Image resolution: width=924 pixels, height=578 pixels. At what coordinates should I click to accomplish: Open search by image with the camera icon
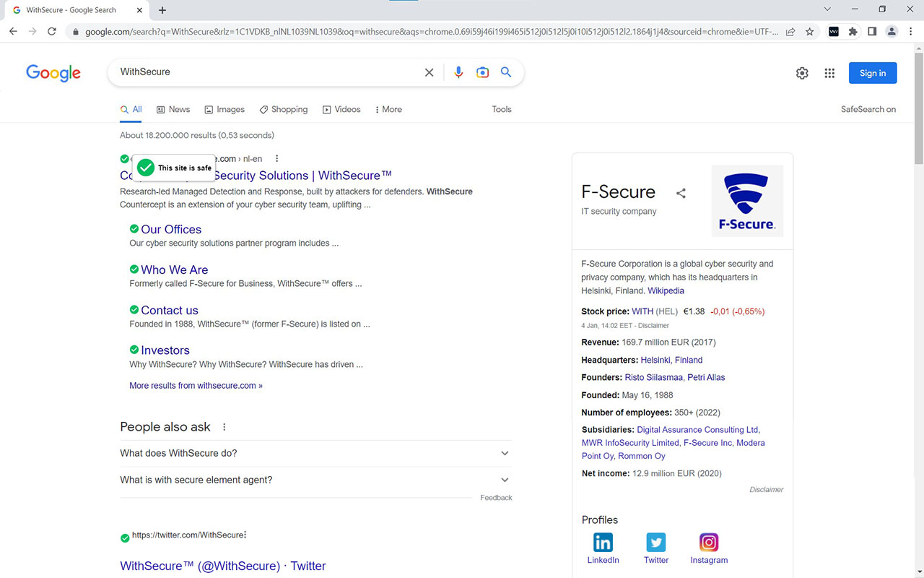pyautogui.click(x=482, y=72)
